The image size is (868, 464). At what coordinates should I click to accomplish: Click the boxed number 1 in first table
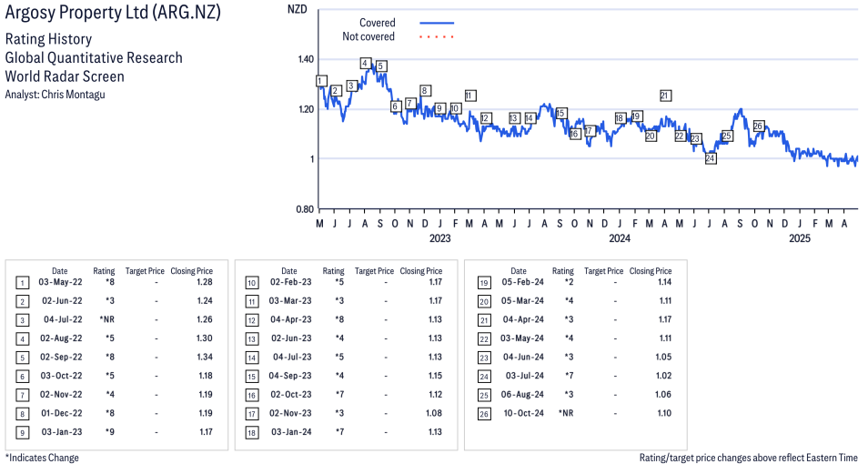pyautogui.click(x=22, y=284)
